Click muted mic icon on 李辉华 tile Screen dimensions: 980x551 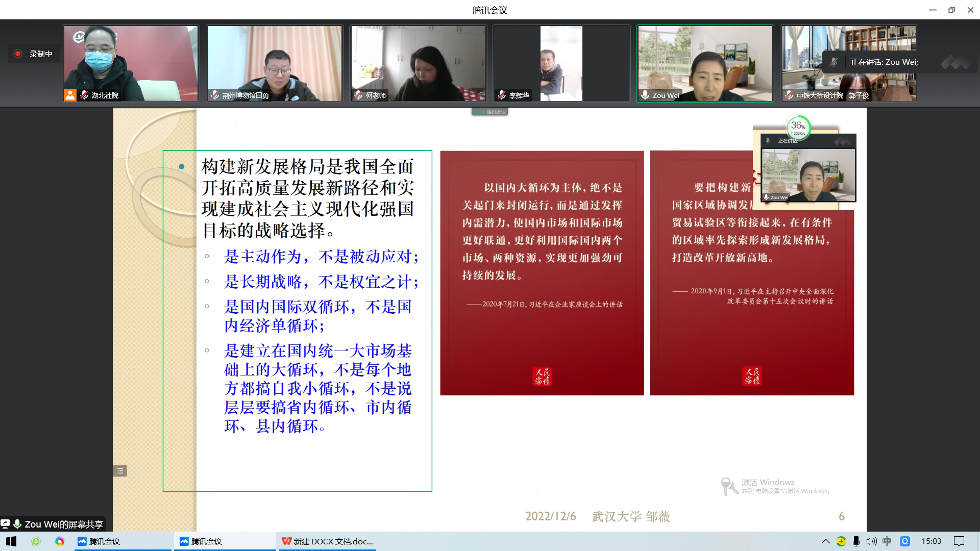click(502, 95)
